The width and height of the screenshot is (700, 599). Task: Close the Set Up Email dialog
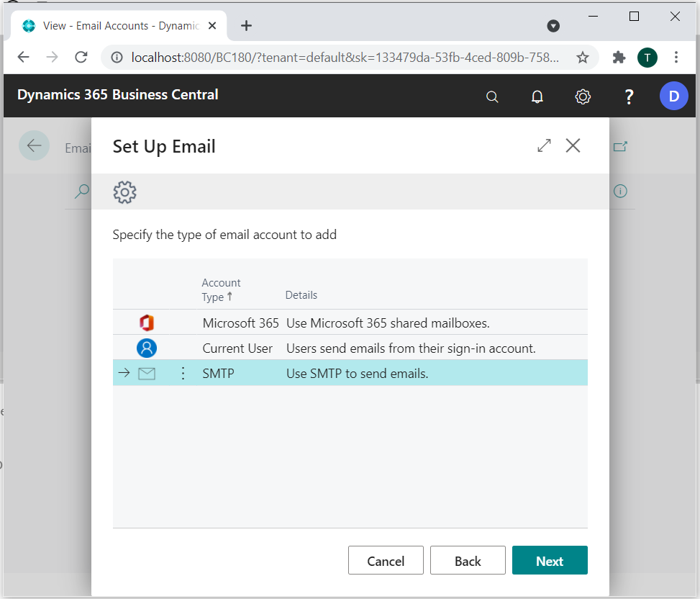tap(573, 145)
